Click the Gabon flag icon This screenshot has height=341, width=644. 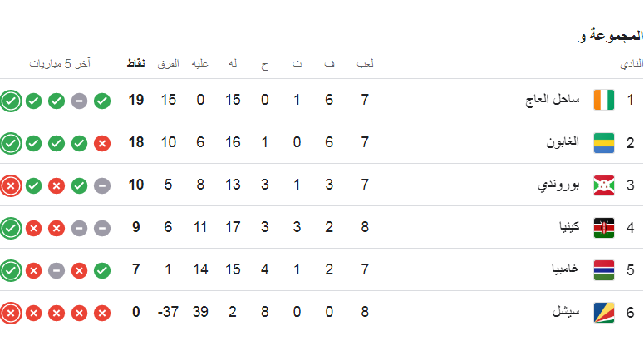pyautogui.click(x=605, y=143)
